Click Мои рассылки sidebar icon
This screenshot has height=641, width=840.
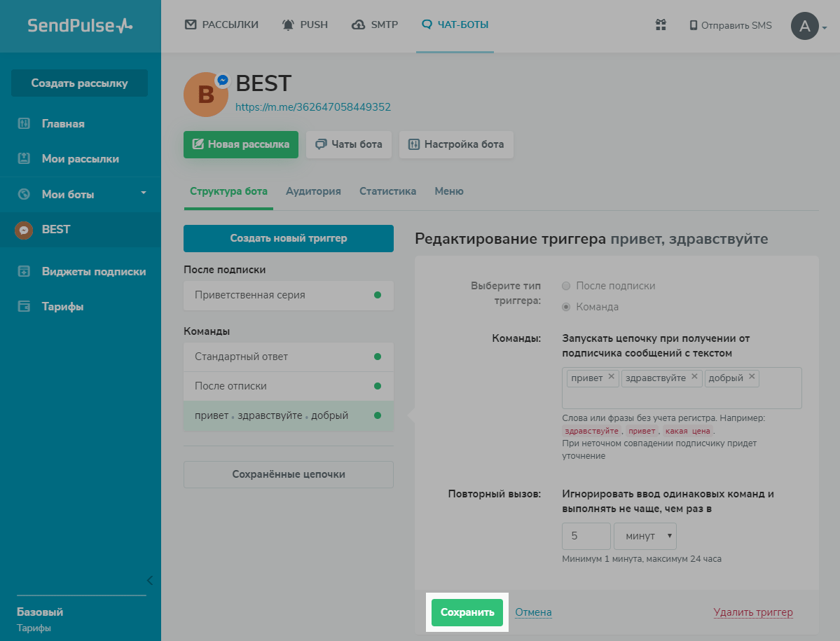coord(24,158)
